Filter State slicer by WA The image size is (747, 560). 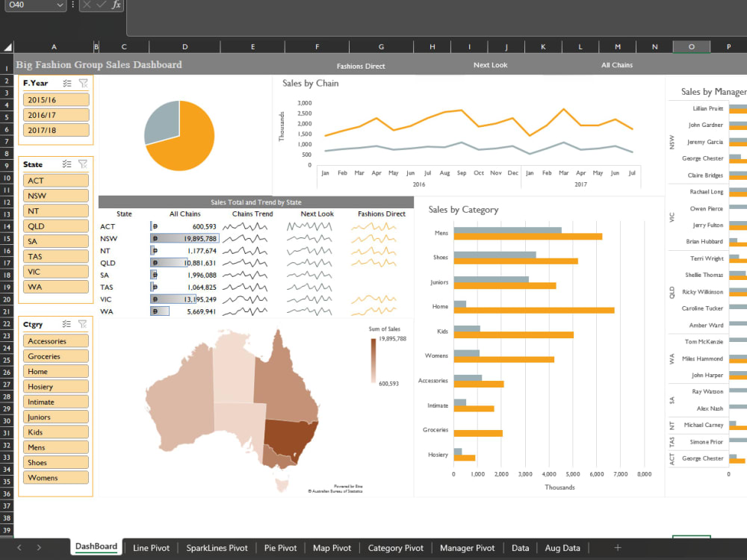pos(56,287)
